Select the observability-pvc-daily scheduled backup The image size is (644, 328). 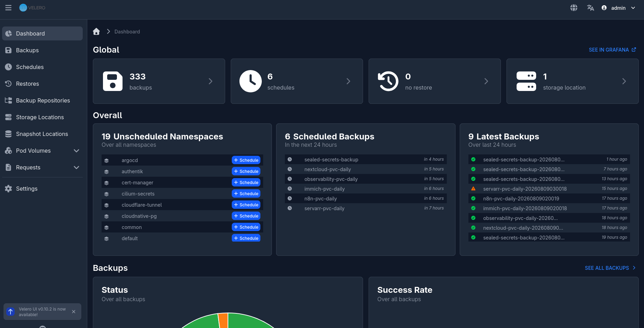366,179
